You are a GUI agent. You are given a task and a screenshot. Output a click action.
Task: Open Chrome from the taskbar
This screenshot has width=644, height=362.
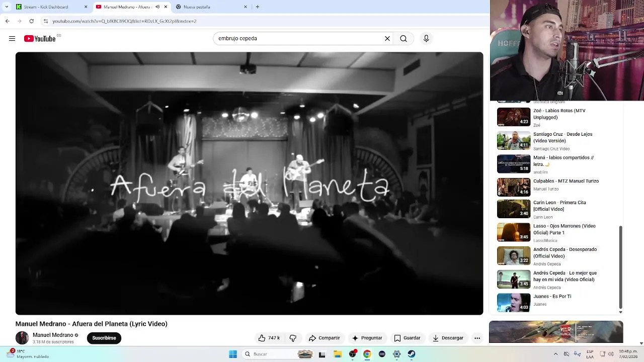point(367,354)
